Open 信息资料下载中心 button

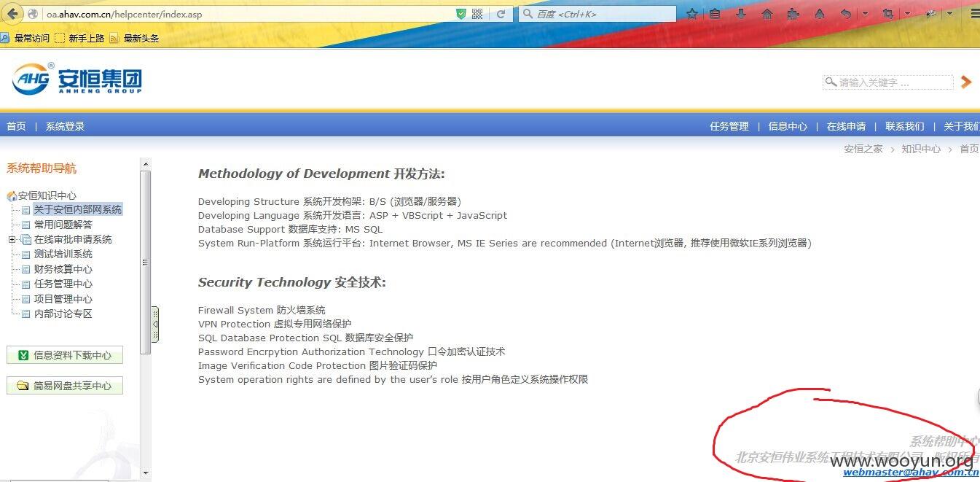coord(65,355)
